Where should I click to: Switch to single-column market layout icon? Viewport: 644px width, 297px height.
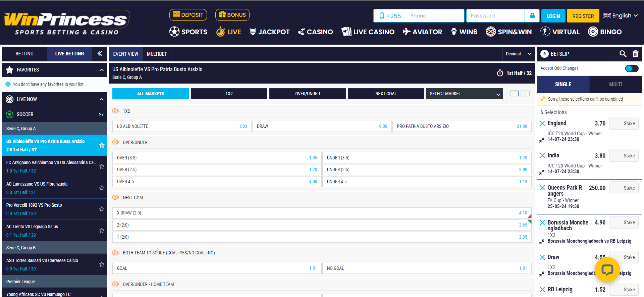click(x=514, y=94)
